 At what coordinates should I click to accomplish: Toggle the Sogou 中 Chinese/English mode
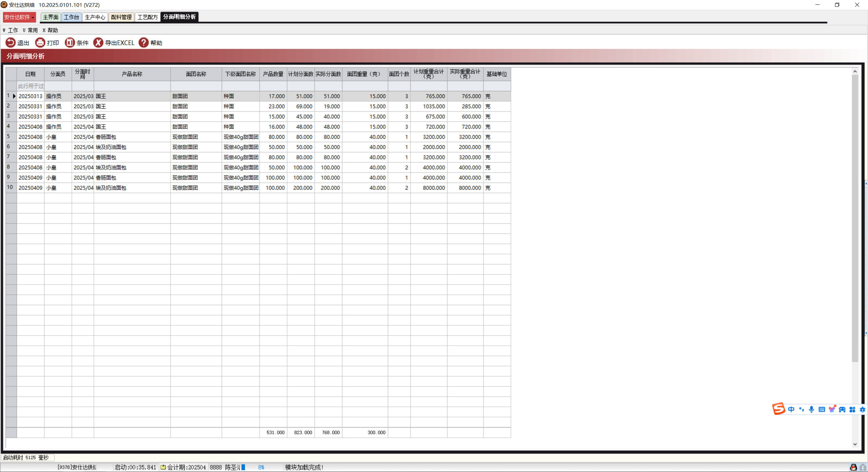(791, 410)
